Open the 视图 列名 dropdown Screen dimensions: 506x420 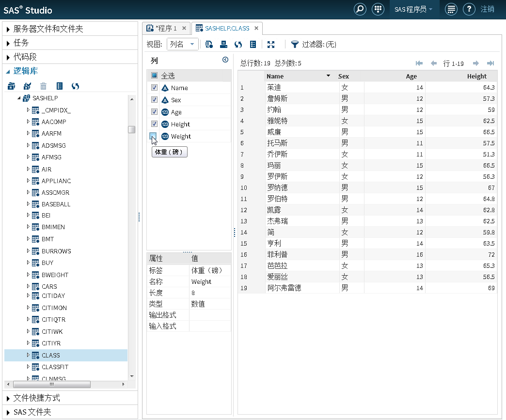pos(183,45)
